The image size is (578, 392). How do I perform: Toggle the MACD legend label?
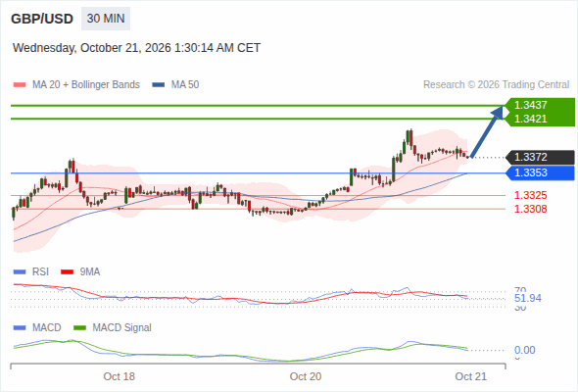point(47,328)
